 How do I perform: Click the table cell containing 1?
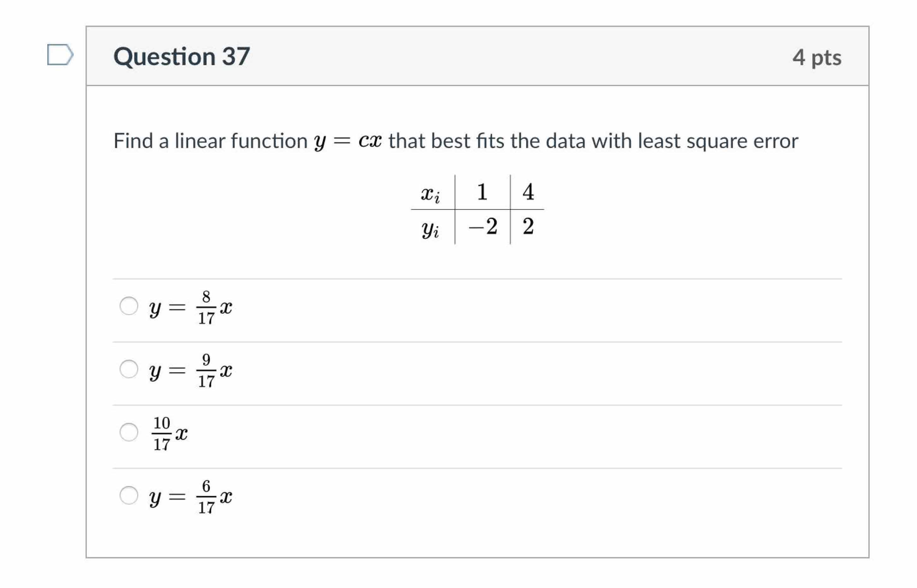(x=482, y=192)
